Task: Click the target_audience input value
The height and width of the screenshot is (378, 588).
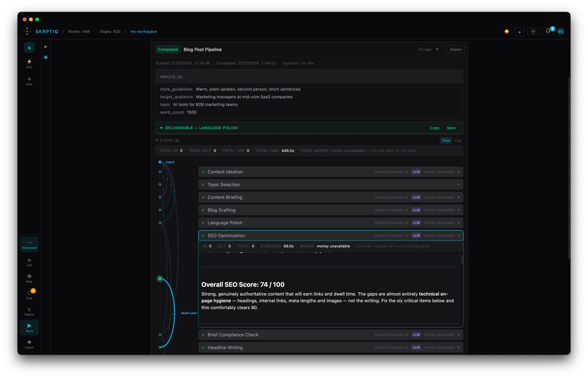Action: tap(244, 97)
